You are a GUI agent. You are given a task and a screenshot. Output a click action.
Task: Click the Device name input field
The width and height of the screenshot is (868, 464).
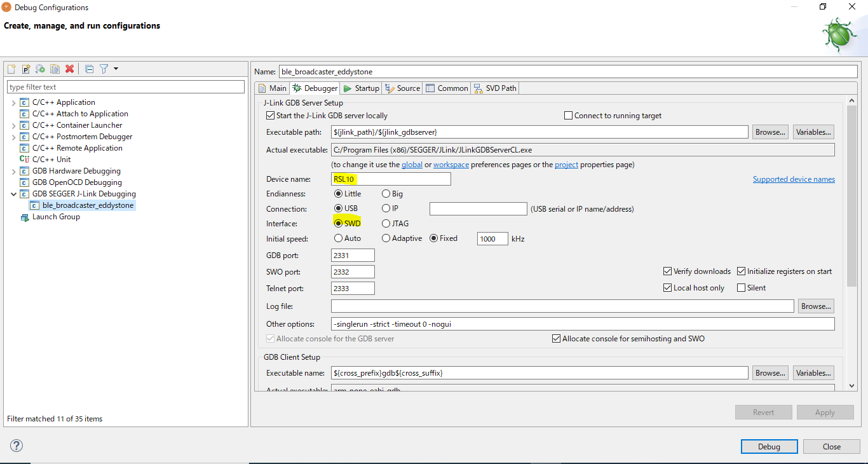[391, 179]
